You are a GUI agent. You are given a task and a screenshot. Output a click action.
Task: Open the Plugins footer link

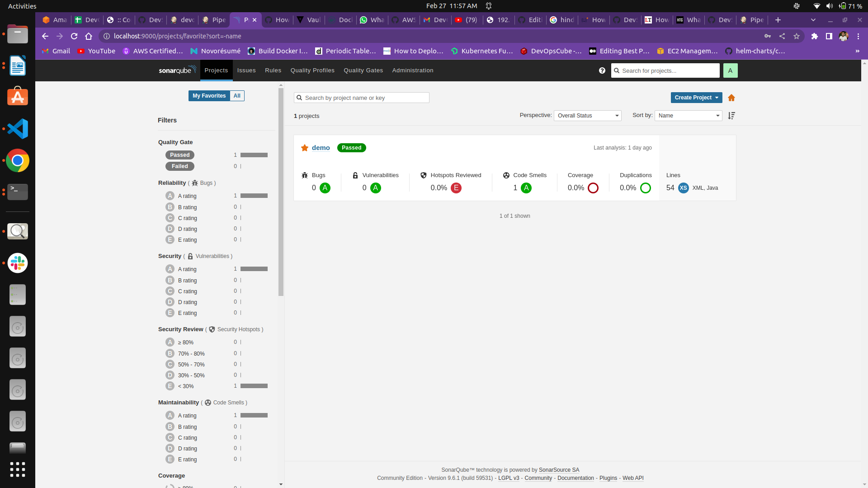pos(608,478)
